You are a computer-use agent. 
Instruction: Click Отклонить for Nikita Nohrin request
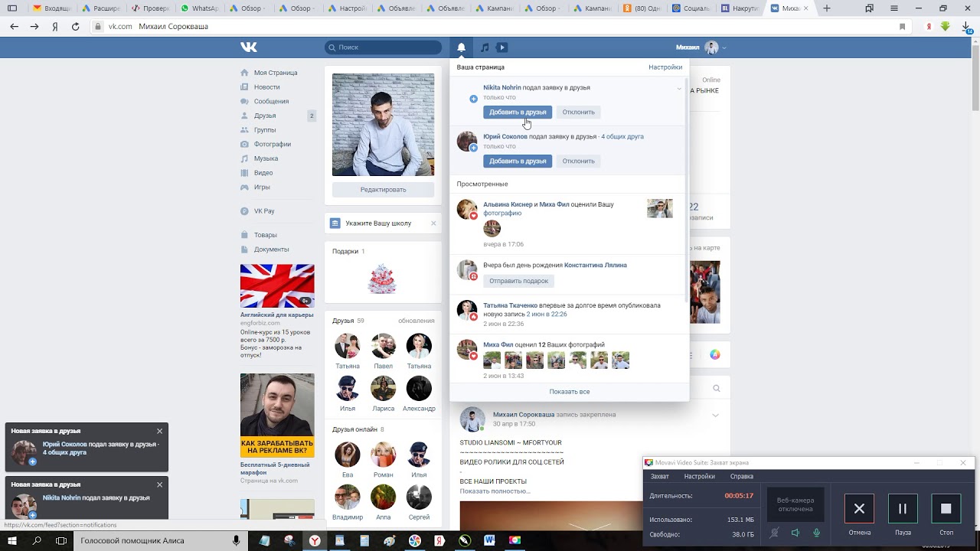(x=578, y=112)
